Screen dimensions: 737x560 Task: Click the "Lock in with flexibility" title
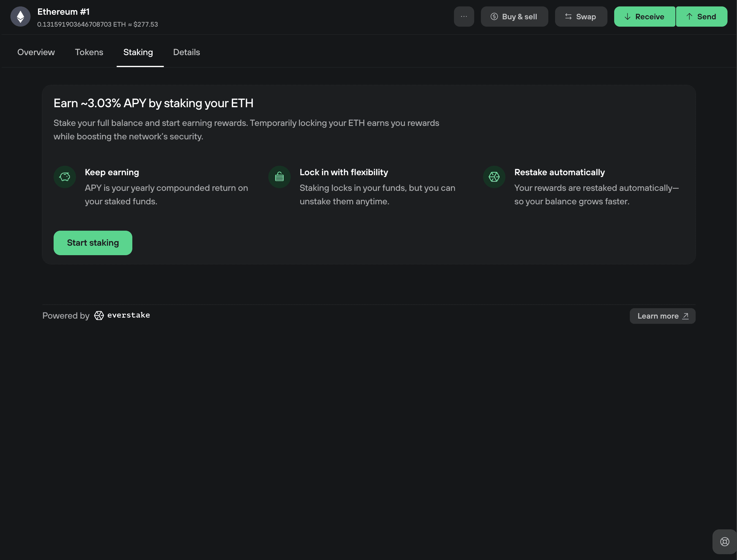(344, 172)
